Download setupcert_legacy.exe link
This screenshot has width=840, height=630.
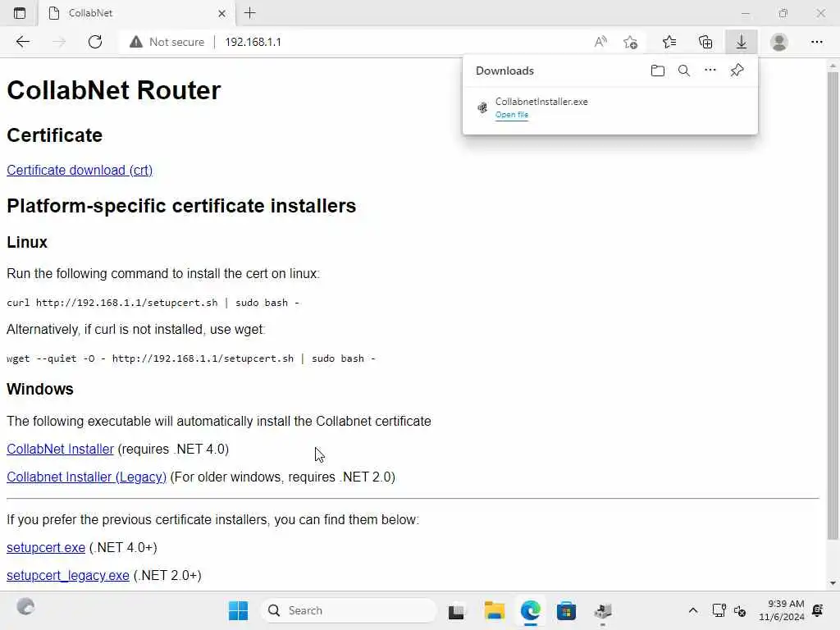[68, 575]
